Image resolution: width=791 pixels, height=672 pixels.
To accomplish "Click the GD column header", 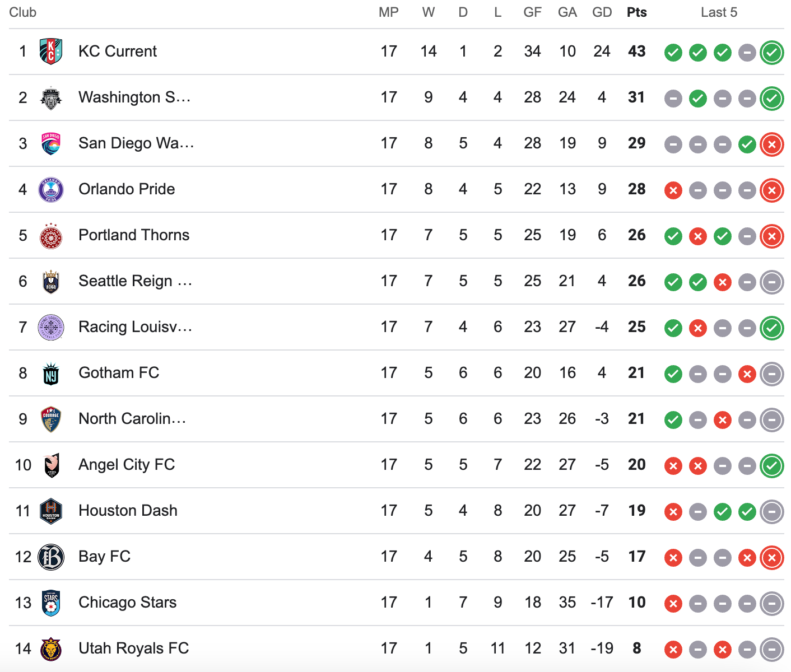I will (x=602, y=12).
